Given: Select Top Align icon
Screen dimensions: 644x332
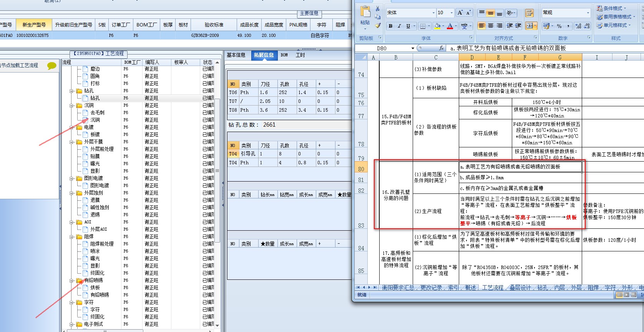Looking at the screenshot, I should tap(481, 13).
